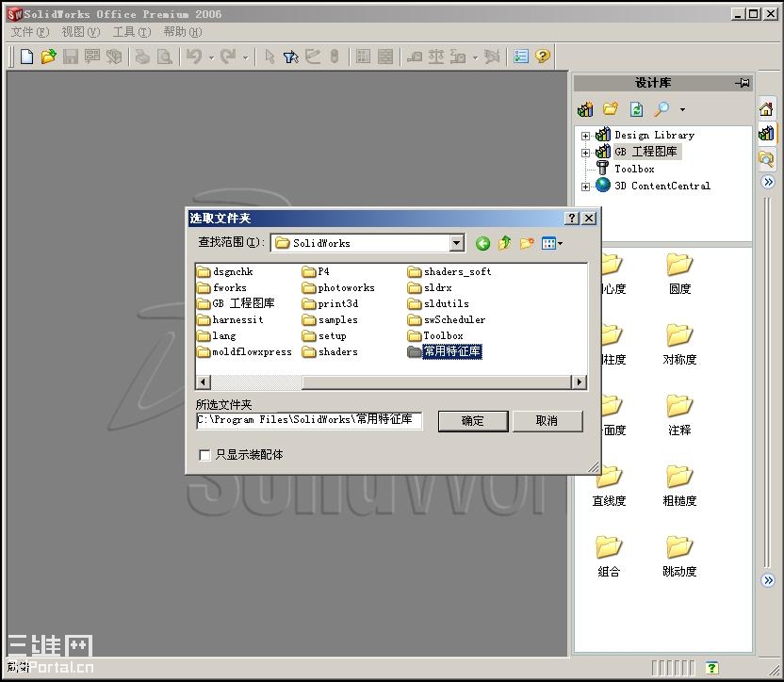Open the 直线度 folder in library pane

(609, 485)
